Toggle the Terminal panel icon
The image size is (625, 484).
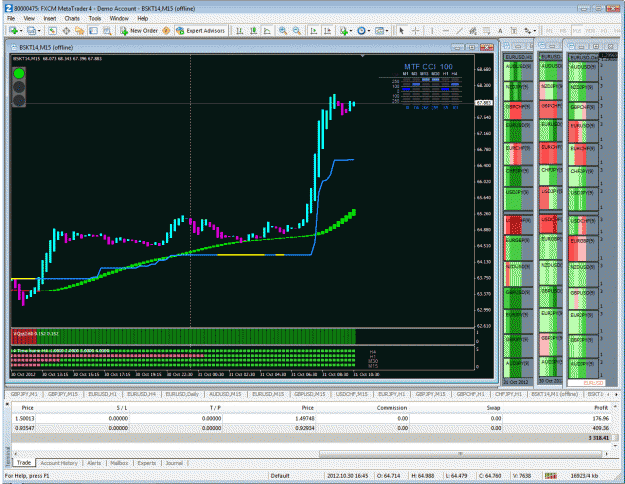(93, 31)
